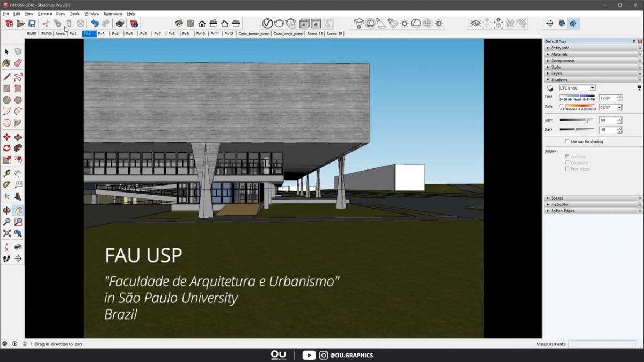Adjust the shadow Time slider

tap(577, 97)
